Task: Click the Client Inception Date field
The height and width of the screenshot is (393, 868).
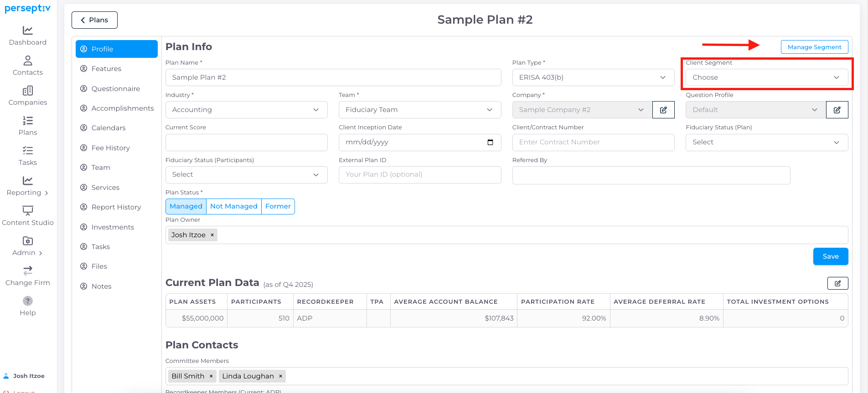Action: [x=420, y=143]
